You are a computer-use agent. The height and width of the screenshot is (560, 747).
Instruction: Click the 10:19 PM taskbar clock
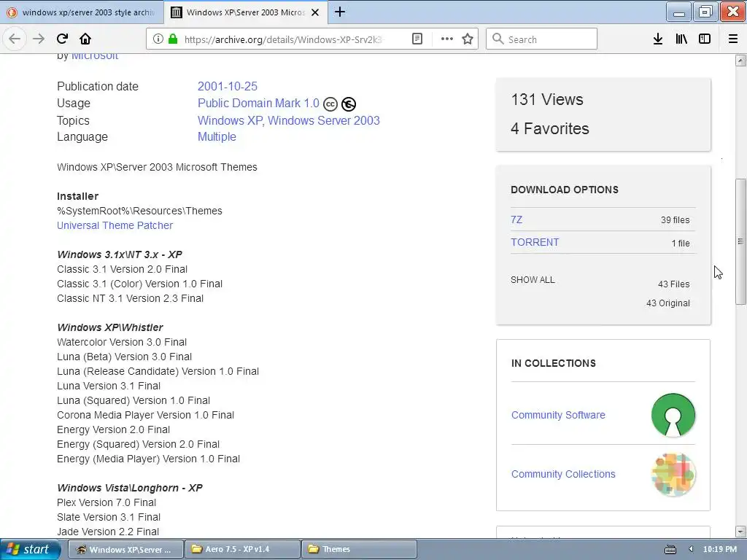pos(720,549)
